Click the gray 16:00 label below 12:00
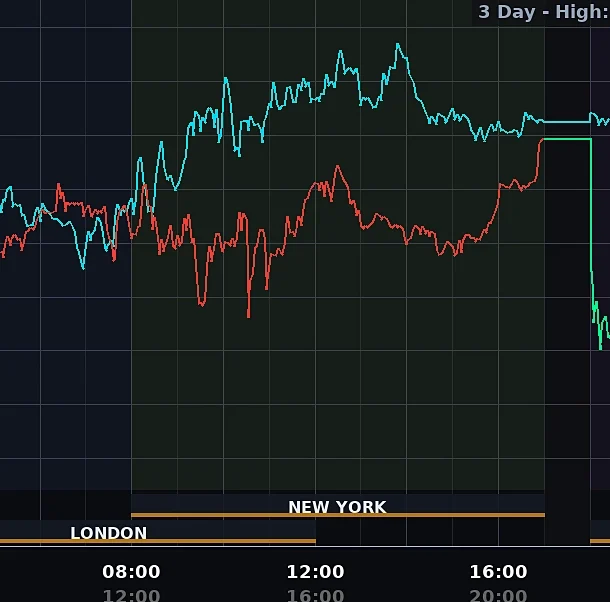Image resolution: width=610 pixels, height=602 pixels. coord(316,595)
